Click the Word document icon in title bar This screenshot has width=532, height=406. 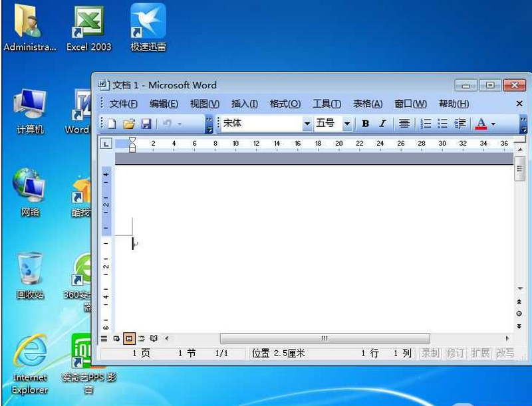103,85
